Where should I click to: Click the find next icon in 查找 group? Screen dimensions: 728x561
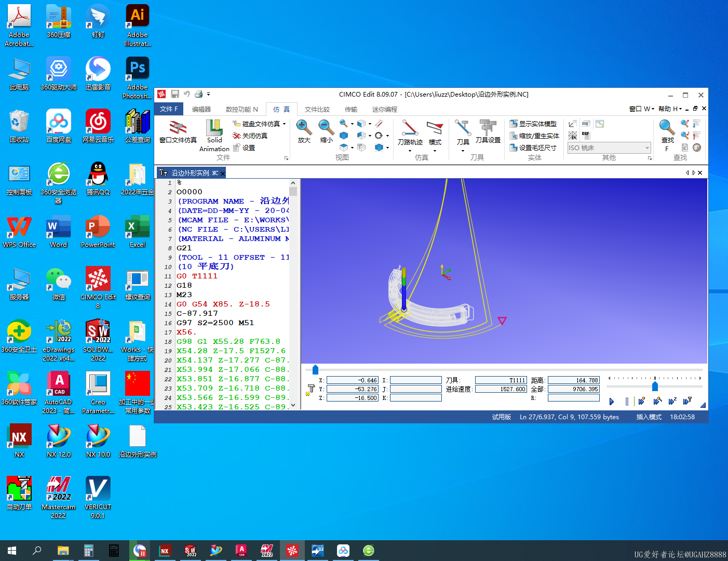tap(685, 135)
